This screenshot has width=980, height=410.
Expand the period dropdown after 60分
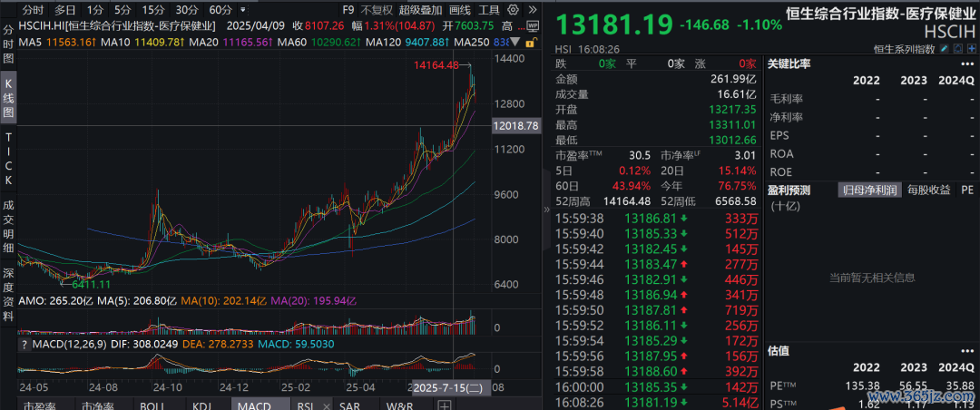click(x=242, y=10)
